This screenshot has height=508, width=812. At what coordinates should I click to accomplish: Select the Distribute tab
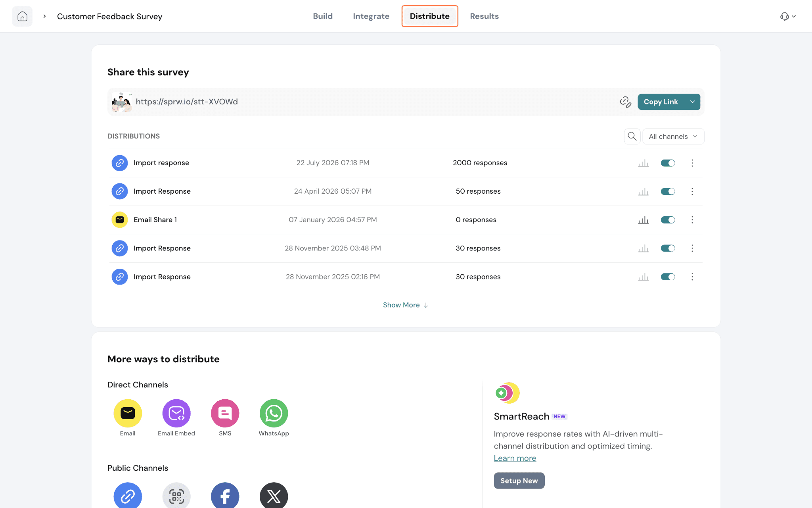pos(430,16)
